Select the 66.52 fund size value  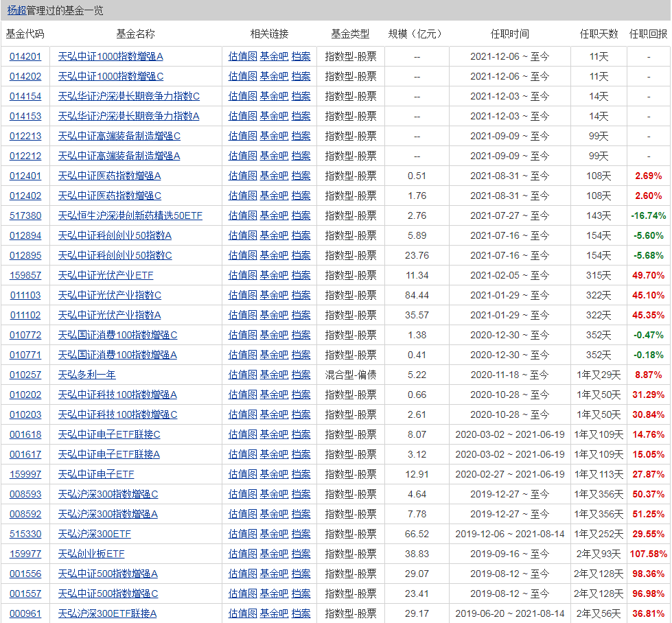click(x=417, y=534)
